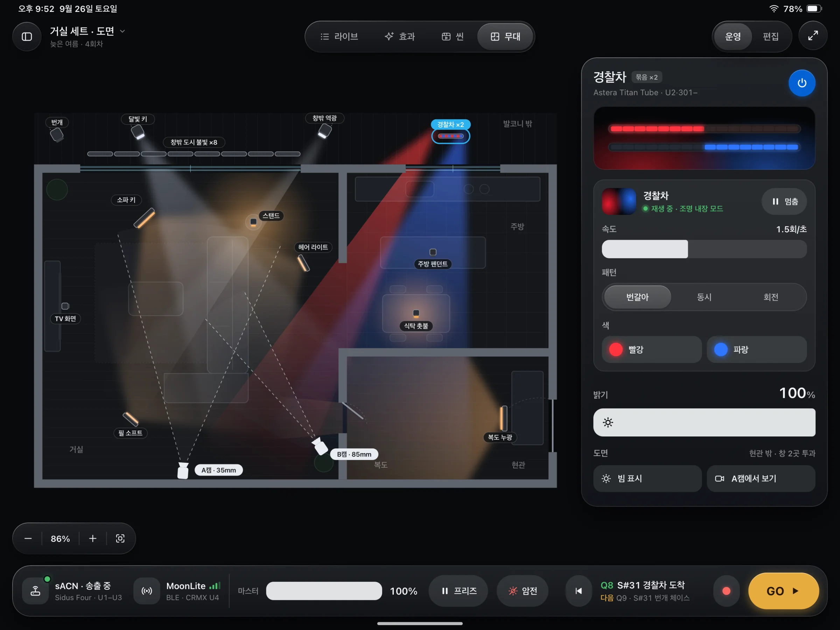Adjust the 밝기 brightness slider

click(704, 422)
